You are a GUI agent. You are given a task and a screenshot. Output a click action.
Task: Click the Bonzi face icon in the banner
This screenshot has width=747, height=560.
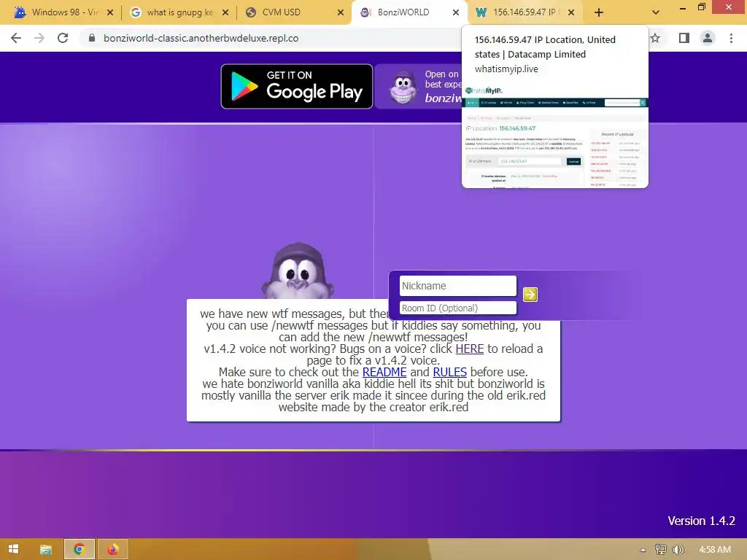(403, 87)
